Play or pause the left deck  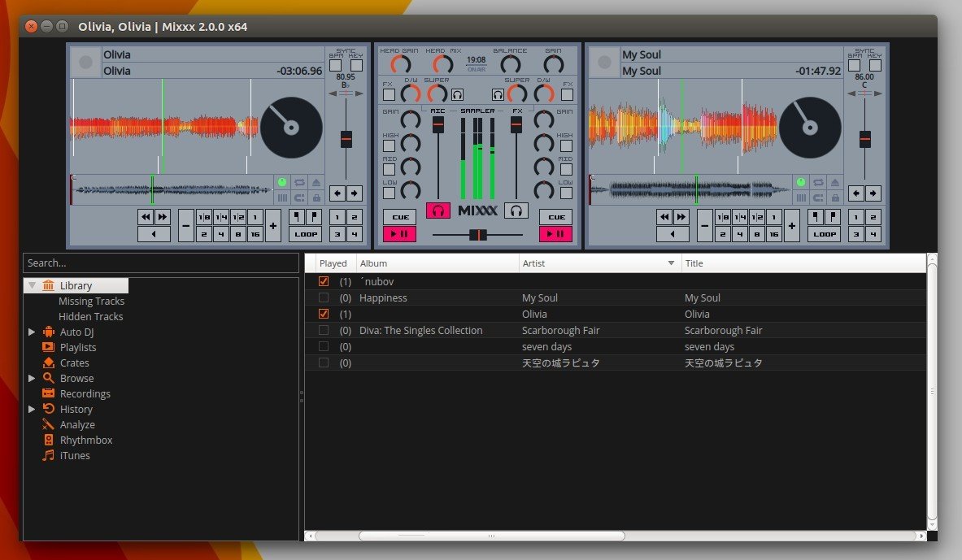(400, 234)
